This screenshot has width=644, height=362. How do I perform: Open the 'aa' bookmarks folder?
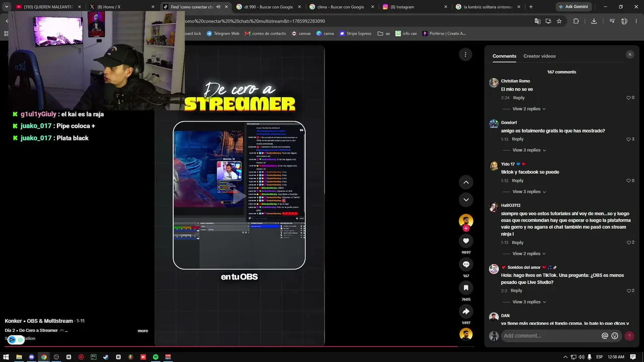point(384,34)
